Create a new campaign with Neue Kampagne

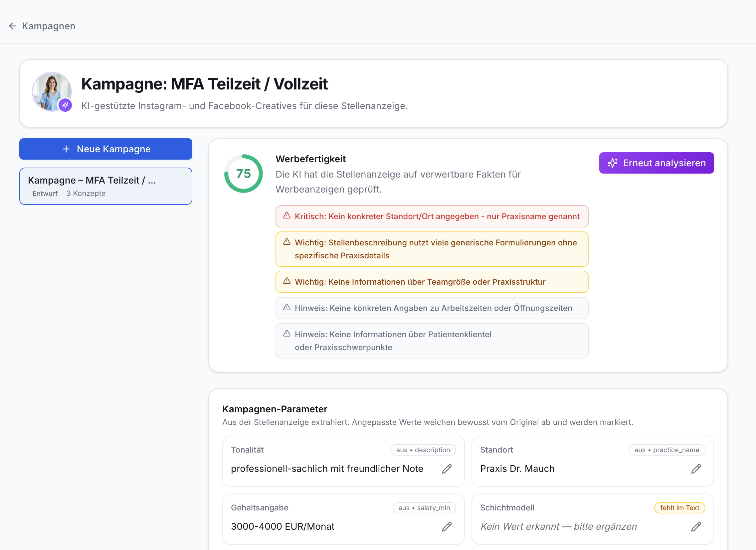(106, 149)
